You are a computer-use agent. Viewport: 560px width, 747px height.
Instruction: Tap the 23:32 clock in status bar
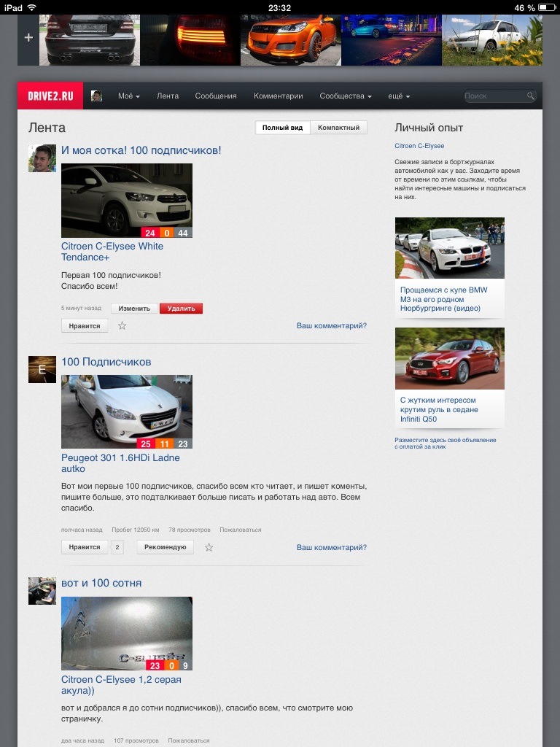click(x=279, y=7)
